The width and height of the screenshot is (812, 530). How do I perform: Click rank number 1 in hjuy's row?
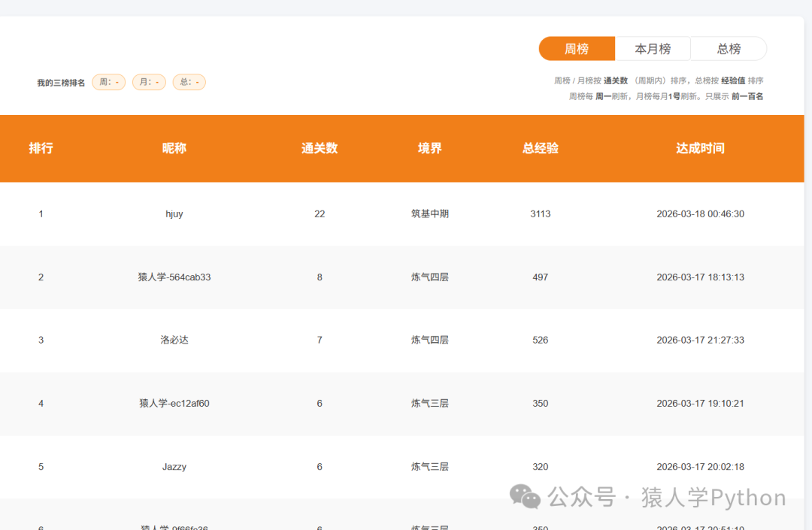pos(41,214)
